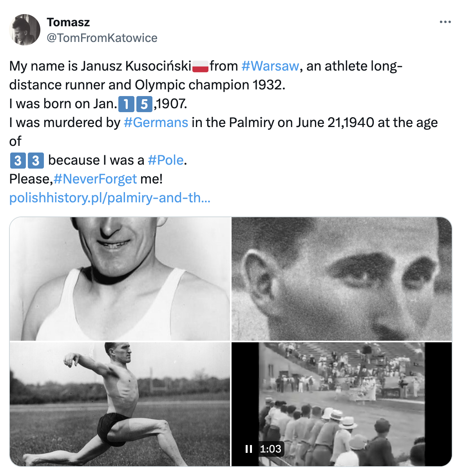Viewport: 460px width, 476px height.
Task: Follow the #Pole hashtag link
Action: pyautogui.click(x=166, y=160)
